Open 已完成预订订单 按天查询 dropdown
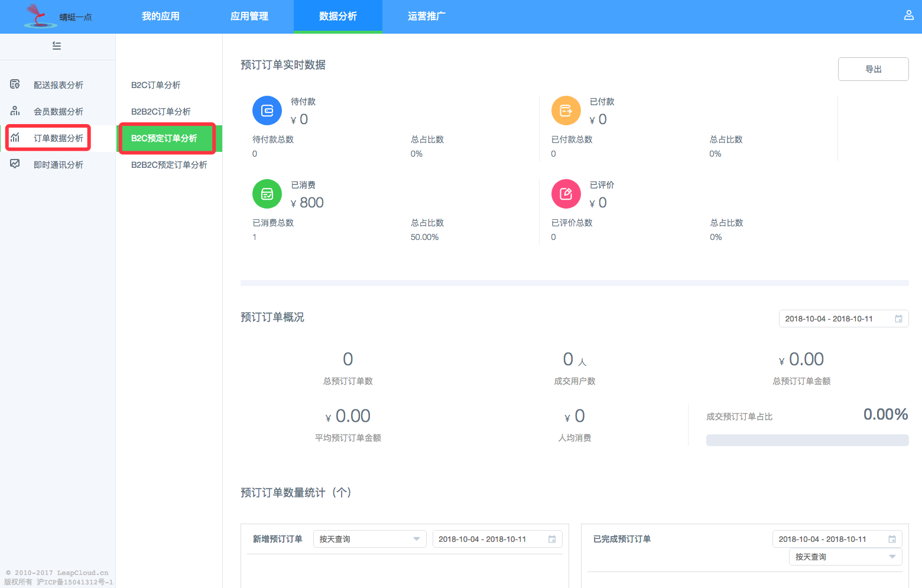 tap(846, 557)
